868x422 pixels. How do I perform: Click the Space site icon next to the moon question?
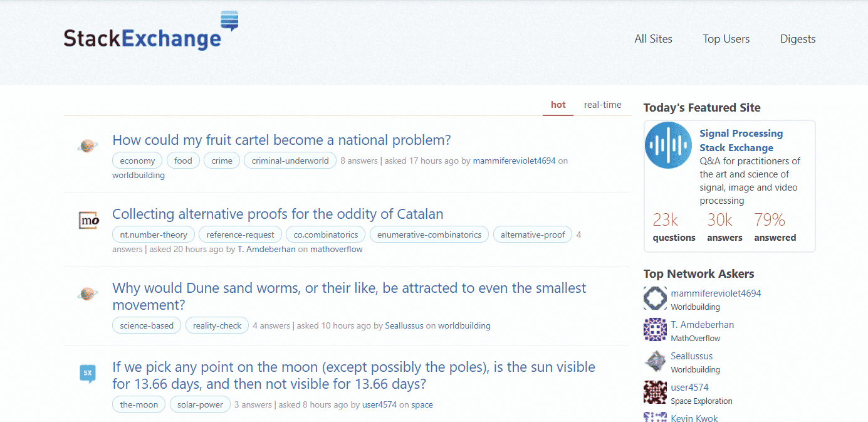[x=87, y=374]
